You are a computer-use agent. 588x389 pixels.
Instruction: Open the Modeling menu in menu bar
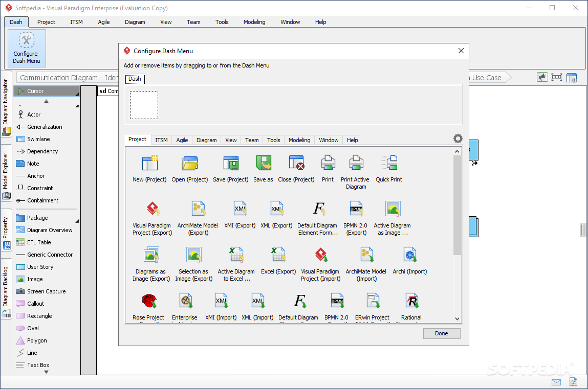254,22
